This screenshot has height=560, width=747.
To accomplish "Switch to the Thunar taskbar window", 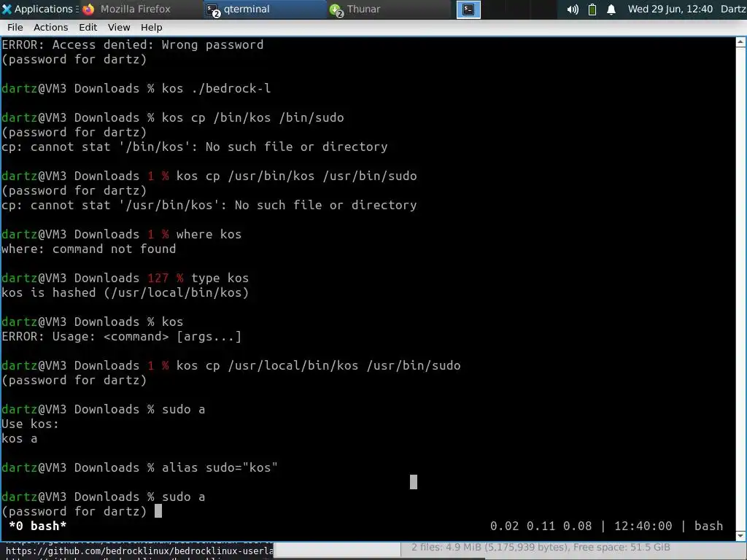I will point(390,9).
